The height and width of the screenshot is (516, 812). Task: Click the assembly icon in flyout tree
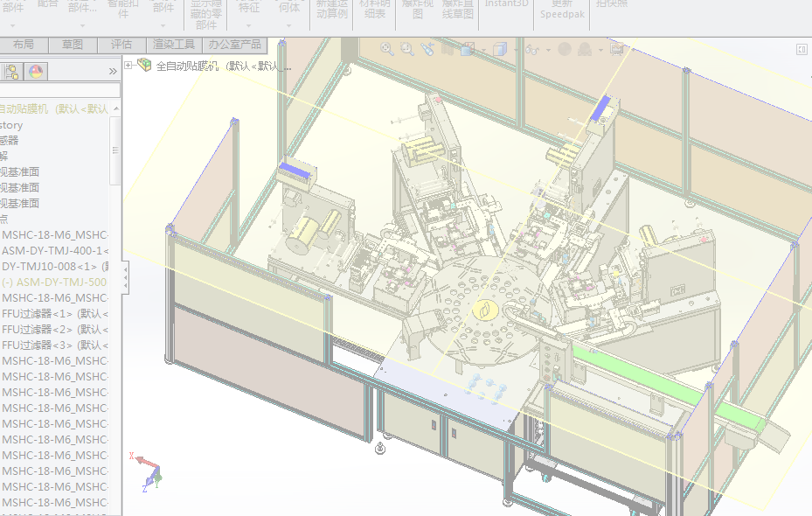point(144,65)
